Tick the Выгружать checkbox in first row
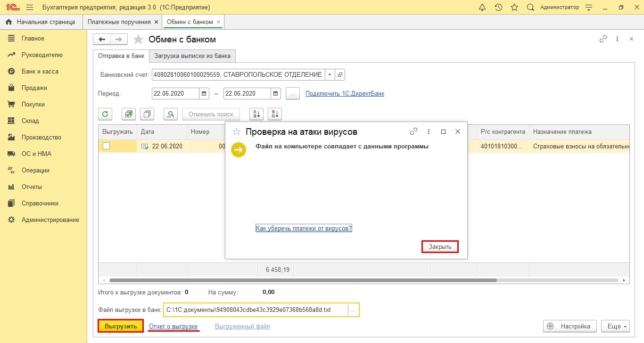Screen dimensions: 644x343 107,146
